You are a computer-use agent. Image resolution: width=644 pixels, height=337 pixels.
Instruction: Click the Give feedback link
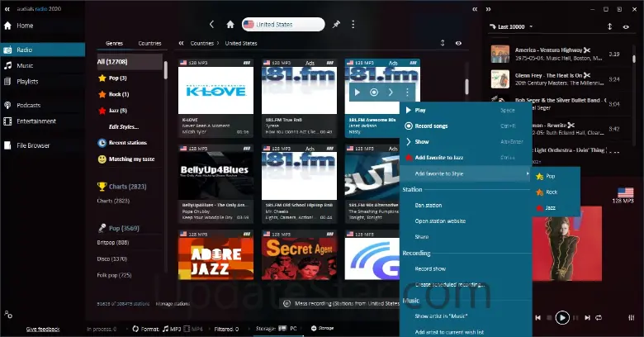click(42, 329)
